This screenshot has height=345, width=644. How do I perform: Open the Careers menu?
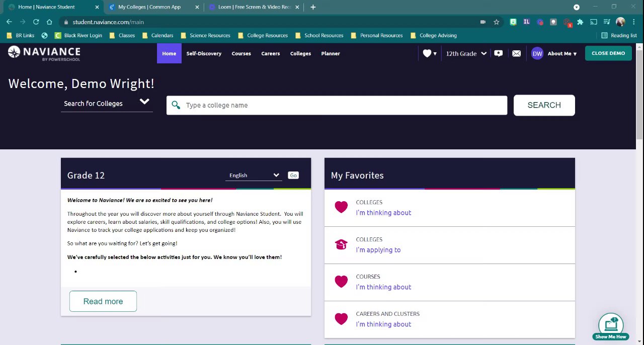(270, 53)
